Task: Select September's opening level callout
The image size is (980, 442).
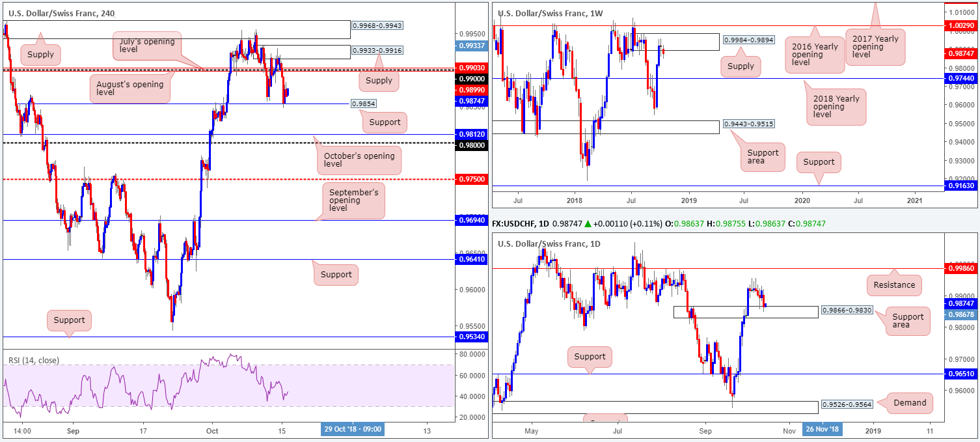Action: click(x=354, y=200)
